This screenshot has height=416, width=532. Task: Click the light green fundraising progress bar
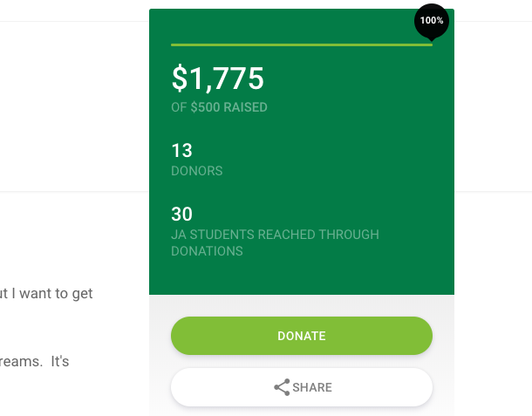point(302,44)
